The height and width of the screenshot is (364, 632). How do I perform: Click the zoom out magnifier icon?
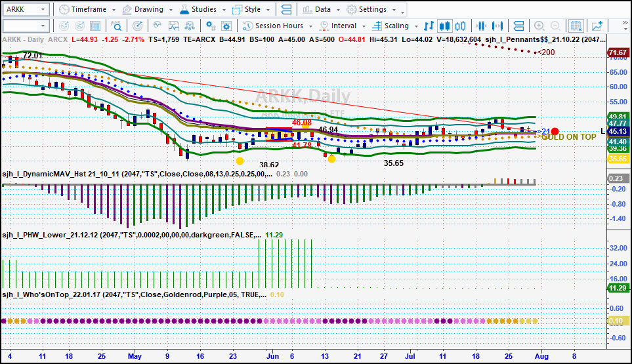pos(555,26)
